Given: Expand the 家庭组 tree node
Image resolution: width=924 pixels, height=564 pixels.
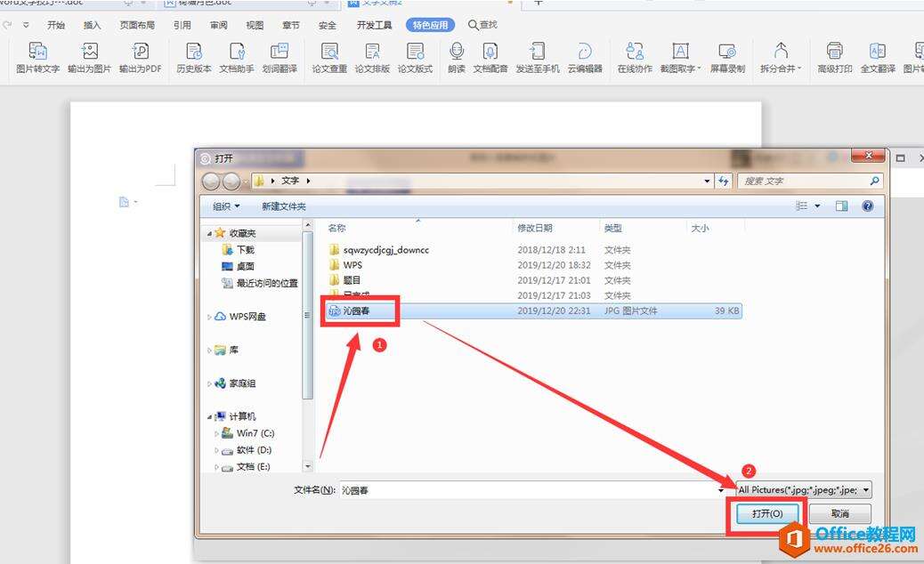Looking at the screenshot, I should click(209, 383).
